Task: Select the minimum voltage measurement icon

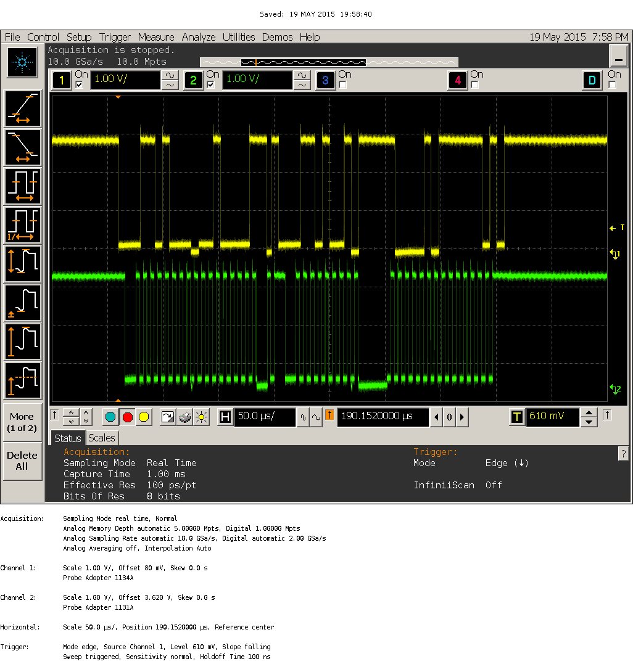Action: (x=23, y=303)
